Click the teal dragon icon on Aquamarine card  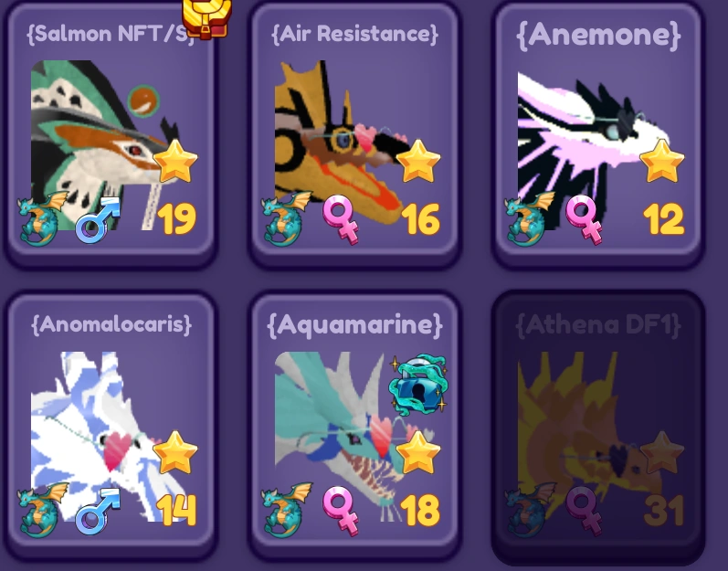tap(286, 509)
